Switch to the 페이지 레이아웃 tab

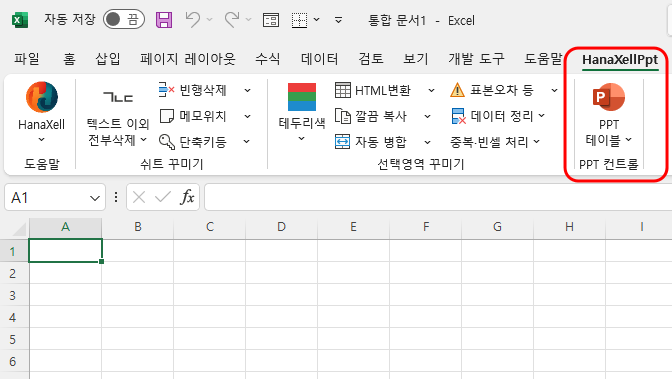pyautogui.click(x=188, y=59)
